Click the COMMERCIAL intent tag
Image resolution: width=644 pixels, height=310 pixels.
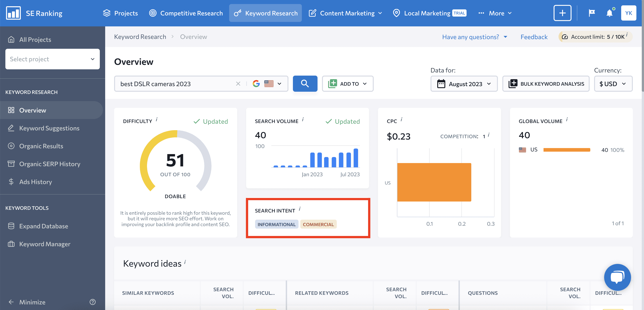pos(318,224)
